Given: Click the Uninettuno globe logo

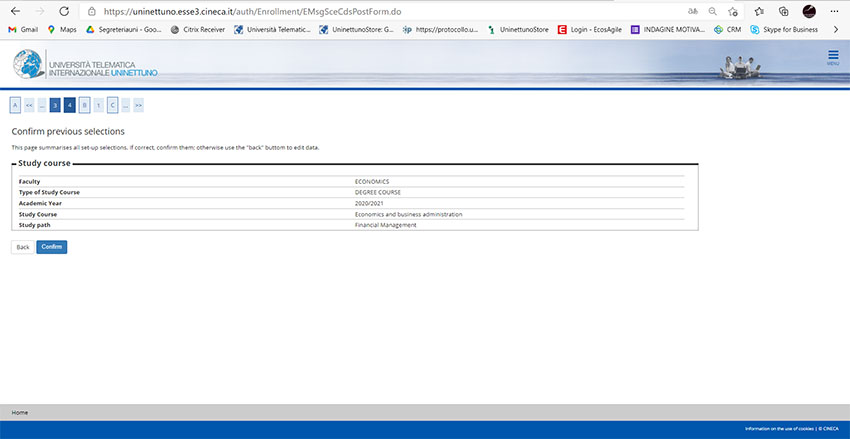Looking at the screenshot, I should click(30, 65).
